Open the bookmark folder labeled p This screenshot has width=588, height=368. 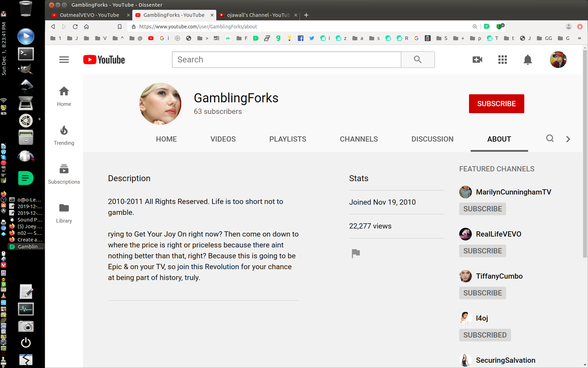point(476,38)
